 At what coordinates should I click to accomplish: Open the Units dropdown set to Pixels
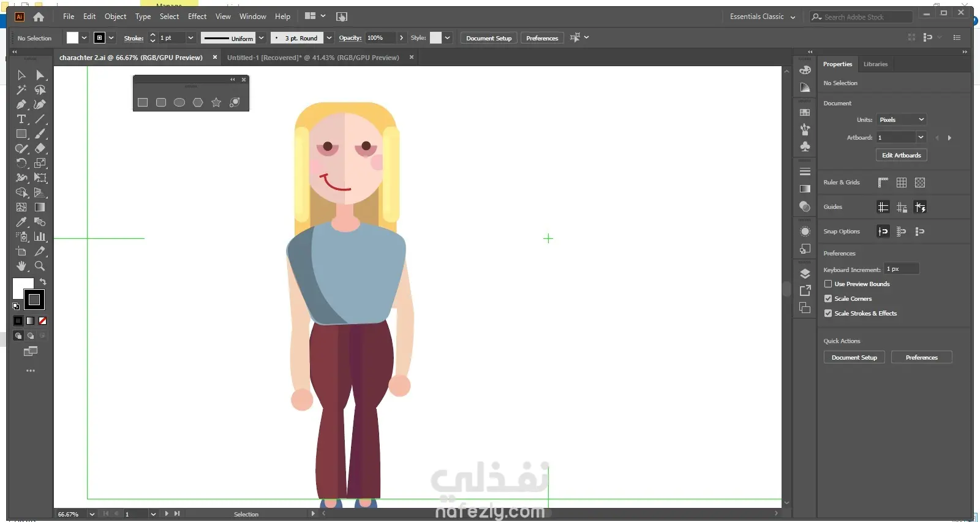(901, 120)
